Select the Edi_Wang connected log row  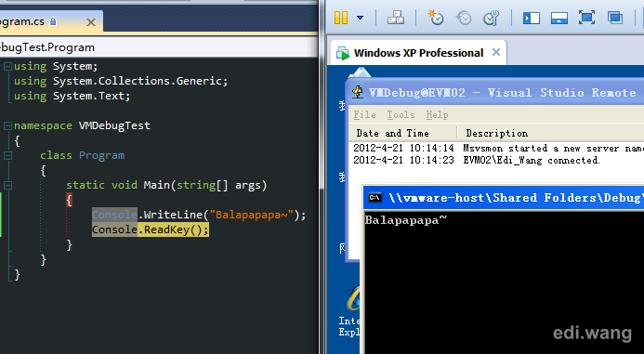pyautogui.click(x=496, y=160)
